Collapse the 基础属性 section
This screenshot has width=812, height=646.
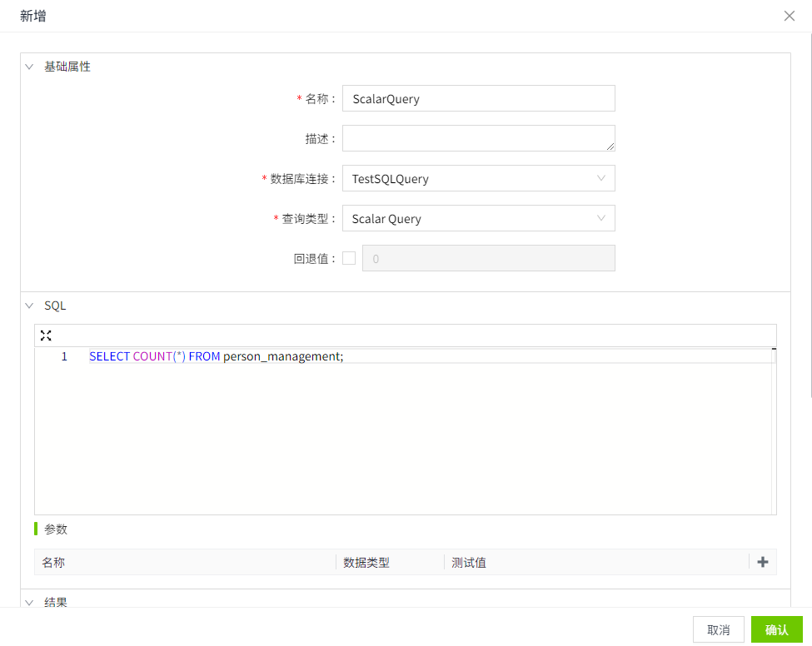click(x=29, y=67)
